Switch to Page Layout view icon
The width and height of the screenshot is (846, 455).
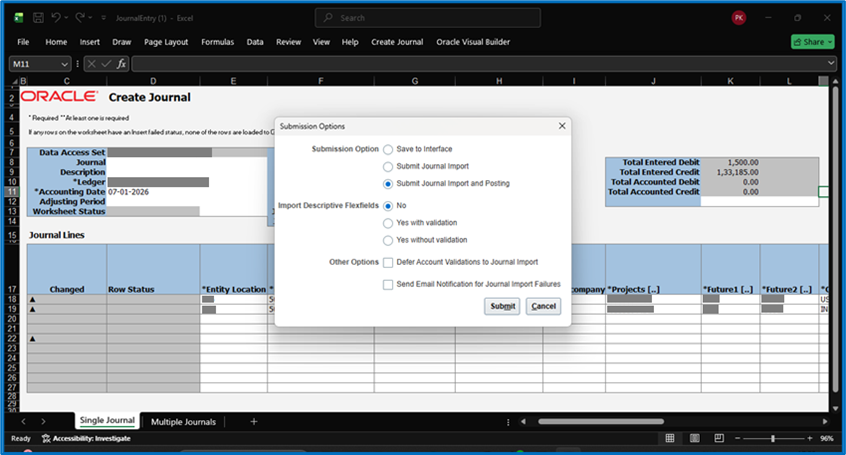(x=695, y=438)
